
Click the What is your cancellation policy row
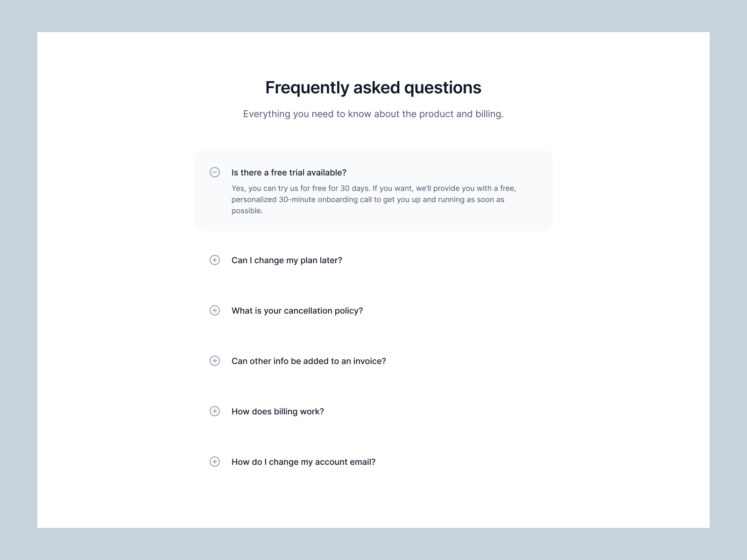click(x=297, y=310)
